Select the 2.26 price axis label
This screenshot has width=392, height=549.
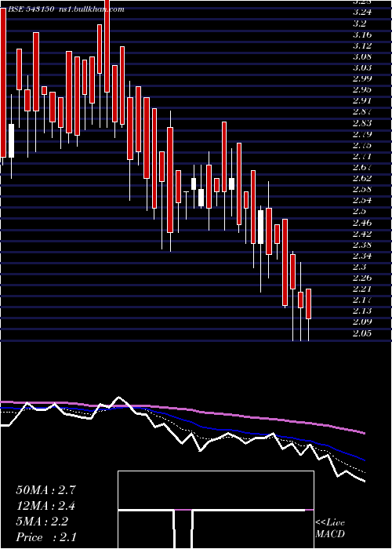coord(362,278)
